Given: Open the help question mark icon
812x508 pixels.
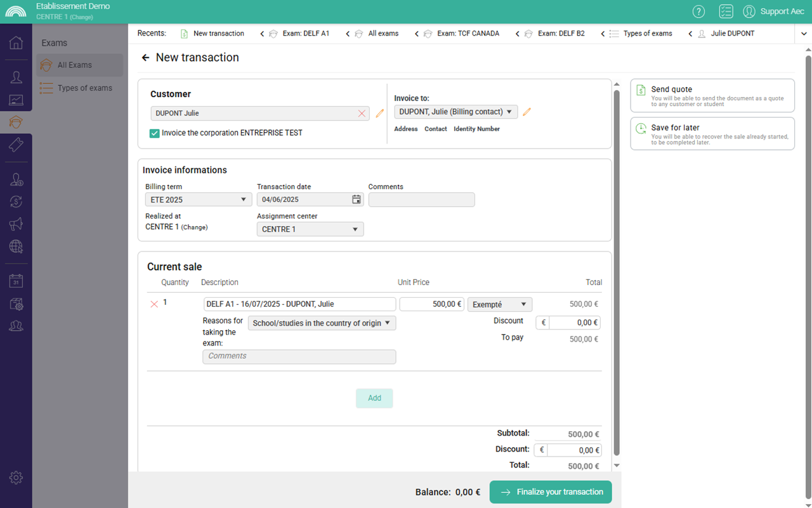Looking at the screenshot, I should click(698, 11).
